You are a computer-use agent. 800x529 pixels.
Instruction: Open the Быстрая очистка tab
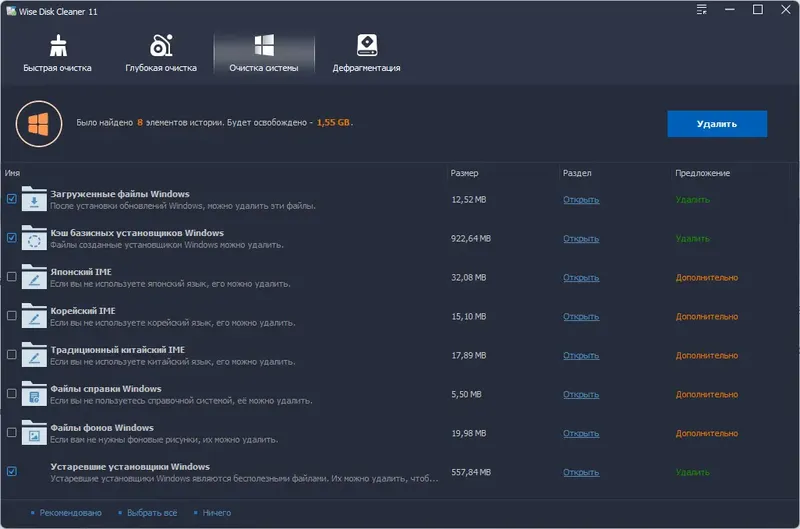click(57, 54)
